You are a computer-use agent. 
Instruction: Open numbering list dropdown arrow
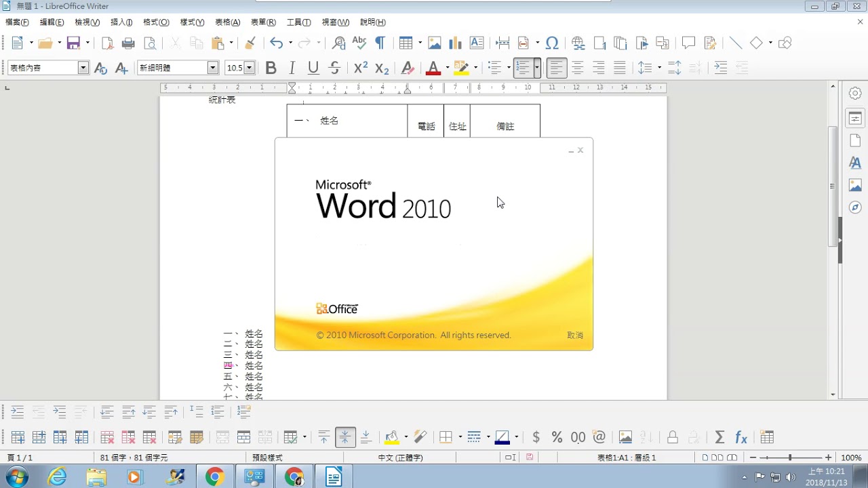tap(536, 68)
